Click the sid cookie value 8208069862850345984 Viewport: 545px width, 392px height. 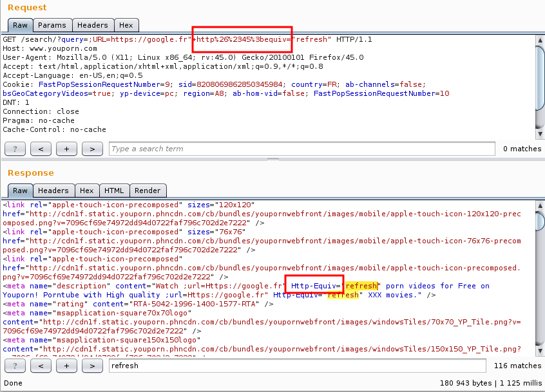tap(240, 85)
